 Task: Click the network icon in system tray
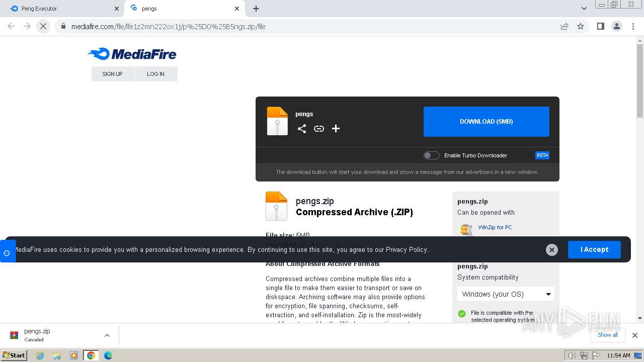584,355
